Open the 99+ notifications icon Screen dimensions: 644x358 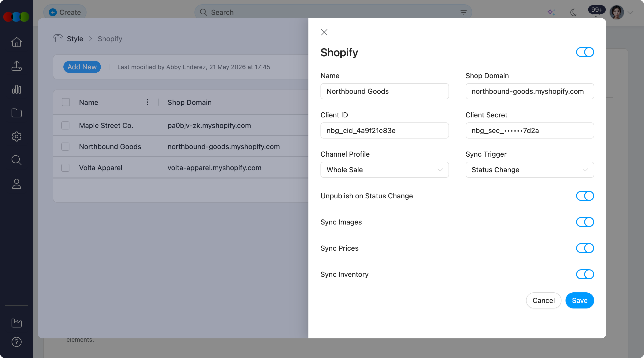click(596, 11)
